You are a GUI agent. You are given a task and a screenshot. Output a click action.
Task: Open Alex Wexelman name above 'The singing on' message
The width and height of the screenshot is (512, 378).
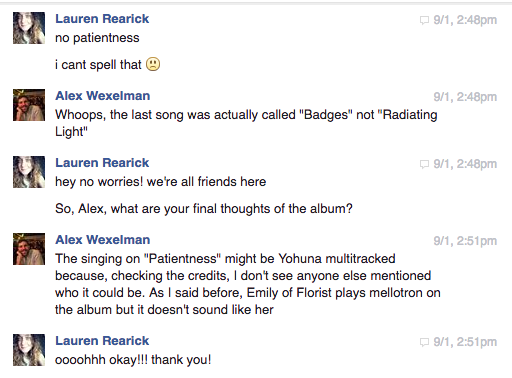click(x=103, y=240)
